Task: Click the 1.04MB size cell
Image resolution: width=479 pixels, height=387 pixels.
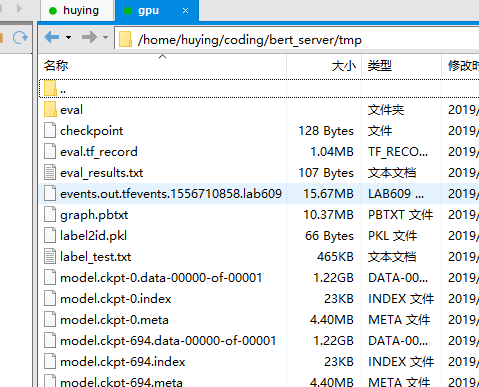Action: click(332, 152)
